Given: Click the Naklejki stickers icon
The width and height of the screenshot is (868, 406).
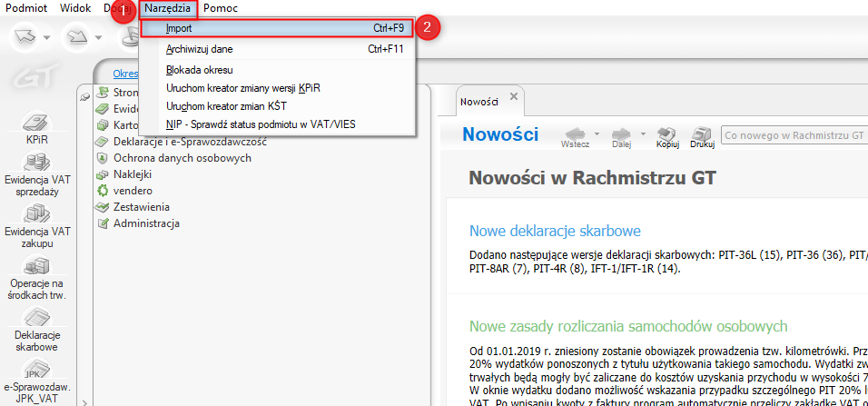Looking at the screenshot, I should 103,174.
